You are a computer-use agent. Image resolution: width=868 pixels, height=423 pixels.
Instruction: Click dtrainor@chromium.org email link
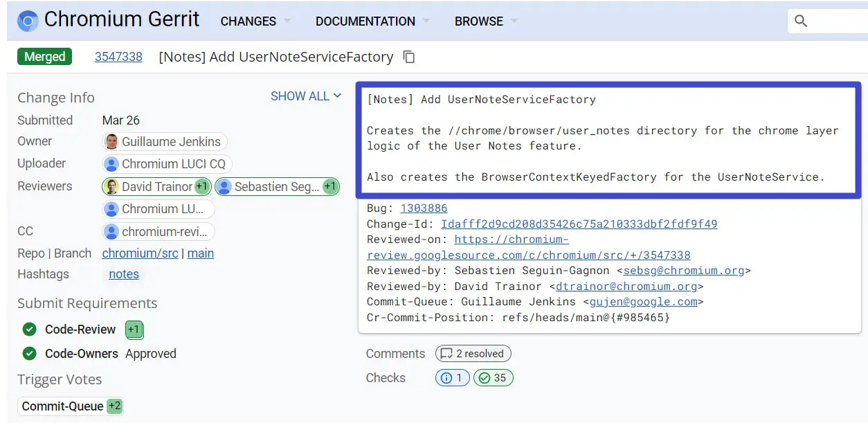pyautogui.click(x=626, y=286)
